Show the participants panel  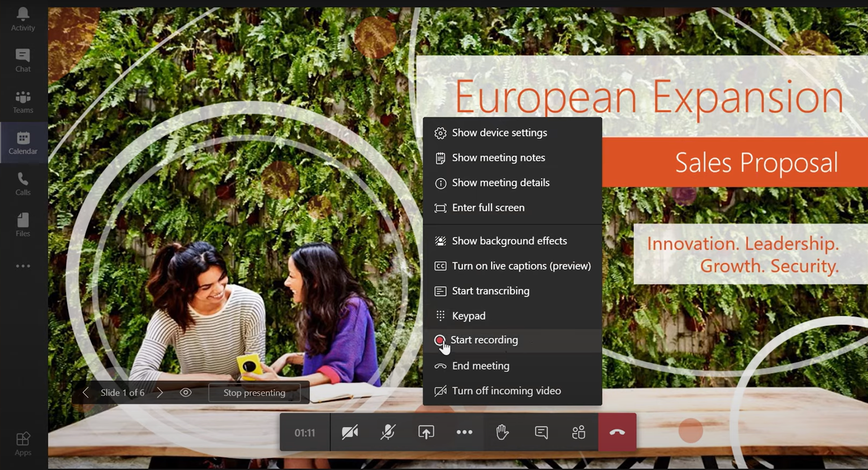point(578,432)
